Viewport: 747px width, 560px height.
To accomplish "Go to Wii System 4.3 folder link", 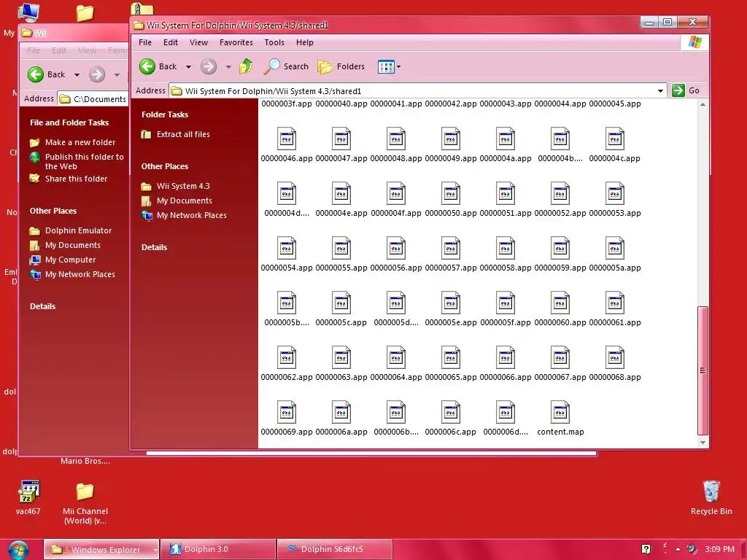I will (183, 186).
